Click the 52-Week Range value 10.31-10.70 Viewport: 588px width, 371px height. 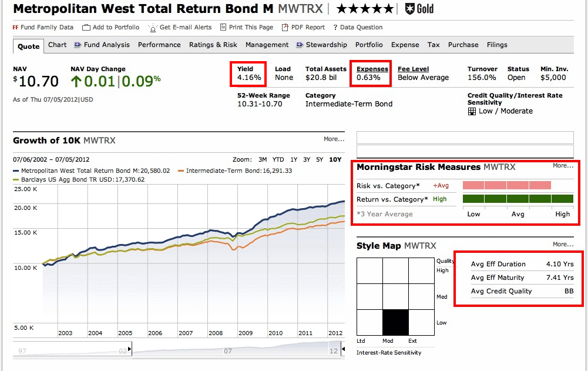pyautogui.click(x=260, y=104)
